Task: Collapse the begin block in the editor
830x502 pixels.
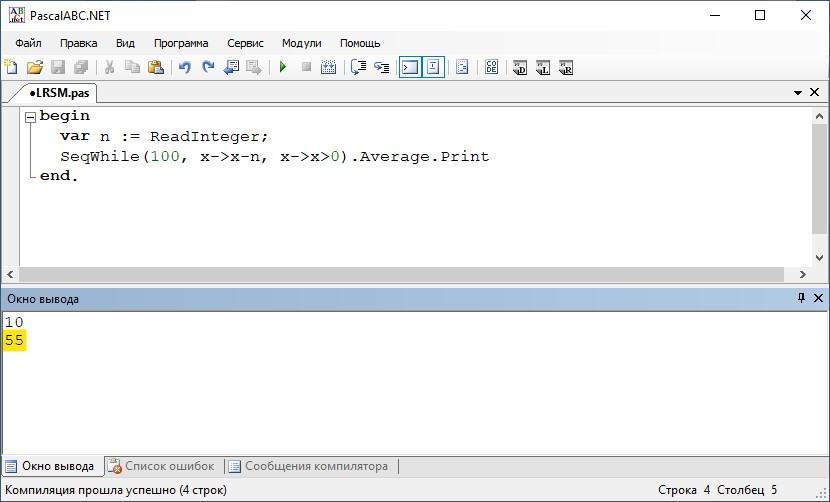Action: tap(30, 117)
